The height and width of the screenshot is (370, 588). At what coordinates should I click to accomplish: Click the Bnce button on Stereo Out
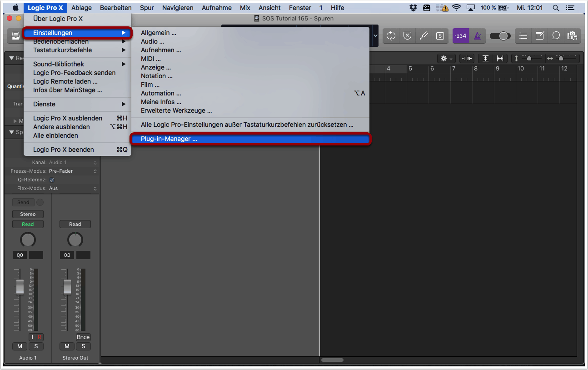(83, 337)
